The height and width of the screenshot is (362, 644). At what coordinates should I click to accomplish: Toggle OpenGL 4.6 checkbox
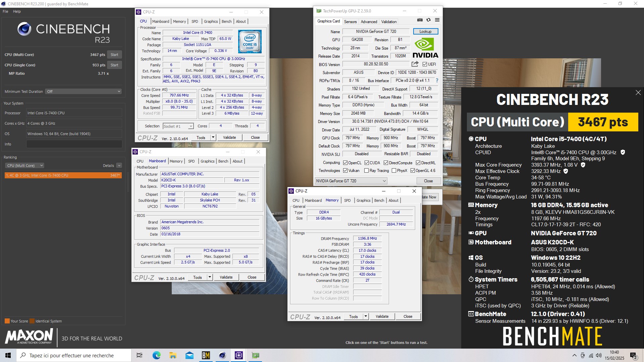pyautogui.click(x=413, y=171)
